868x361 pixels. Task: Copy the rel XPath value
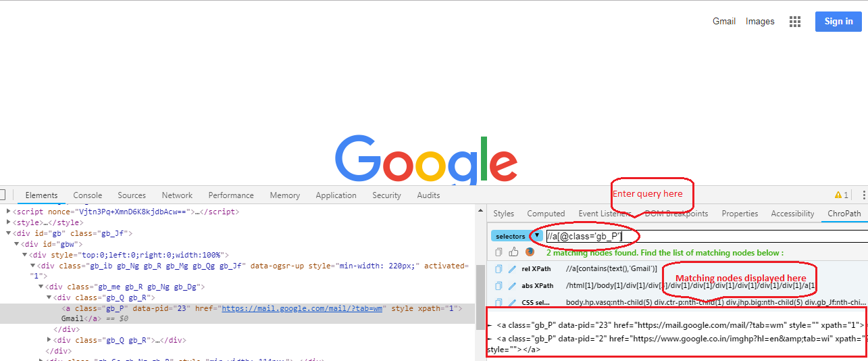pos(499,268)
